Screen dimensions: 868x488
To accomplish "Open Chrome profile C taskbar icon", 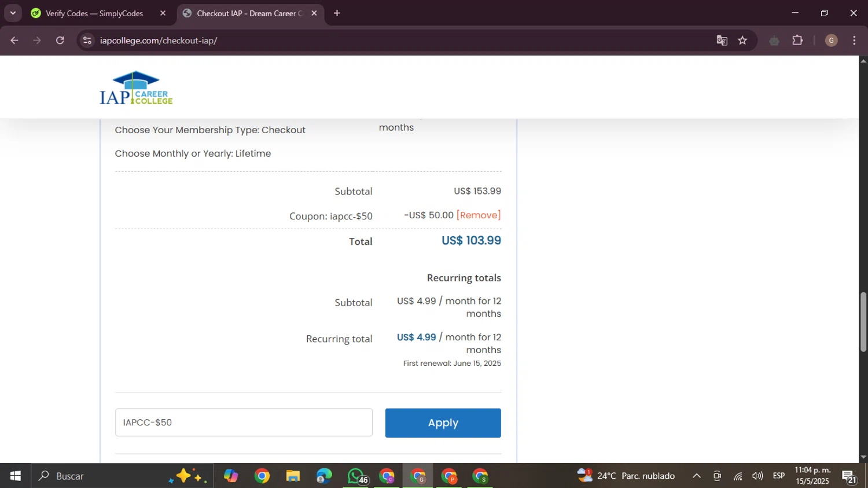I will pyautogui.click(x=387, y=476).
